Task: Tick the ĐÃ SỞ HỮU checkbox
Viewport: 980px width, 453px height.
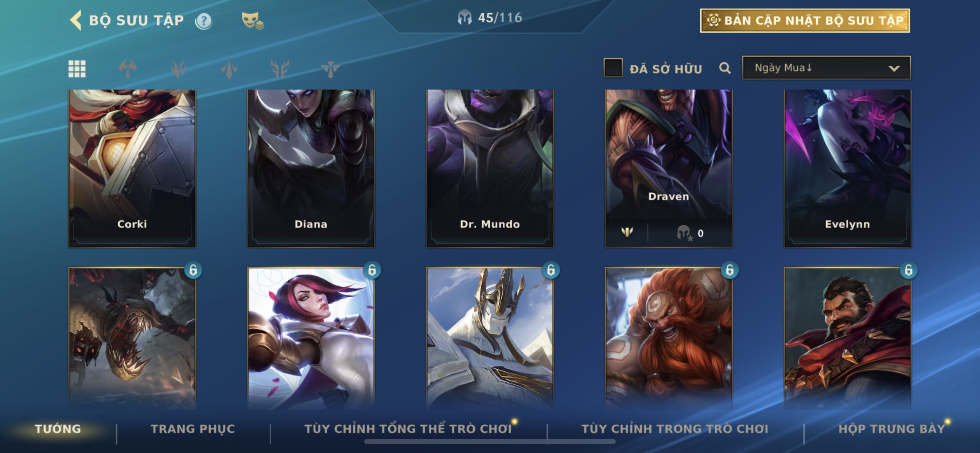Action: pos(613,68)
